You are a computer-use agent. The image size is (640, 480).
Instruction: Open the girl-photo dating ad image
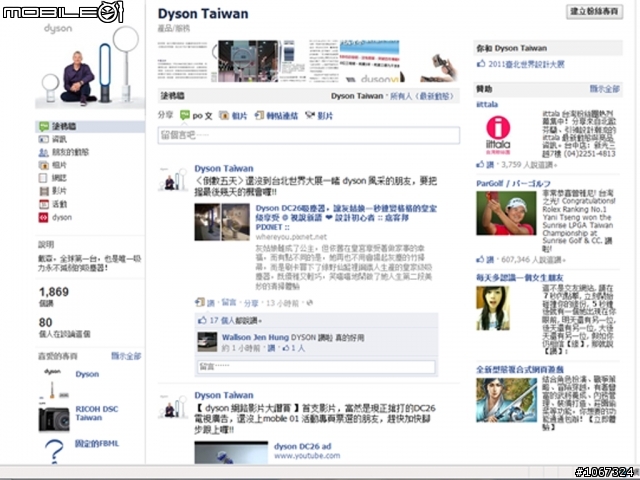click(x=493, y=308)
